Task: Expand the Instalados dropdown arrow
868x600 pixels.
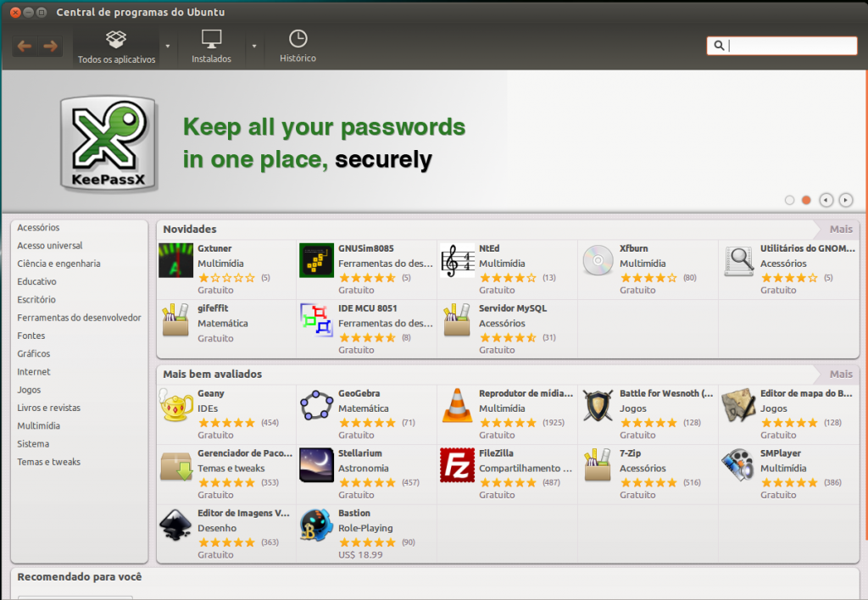Action: [x=254, y=47]
